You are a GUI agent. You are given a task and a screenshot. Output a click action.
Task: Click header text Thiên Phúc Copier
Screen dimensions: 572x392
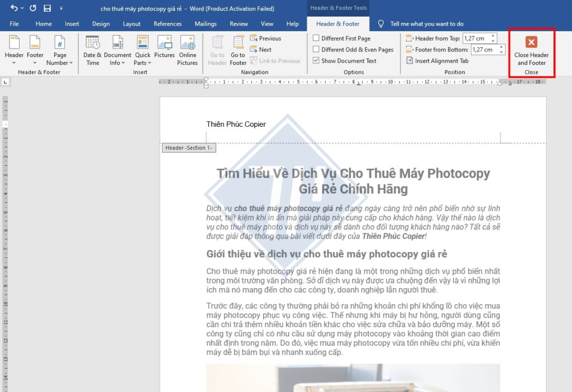236,125
